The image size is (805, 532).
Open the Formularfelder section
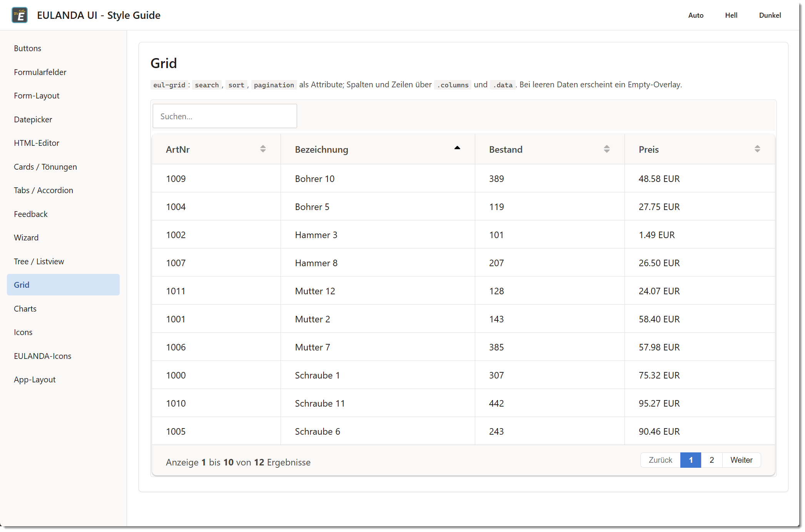click(x=63, y=72)
